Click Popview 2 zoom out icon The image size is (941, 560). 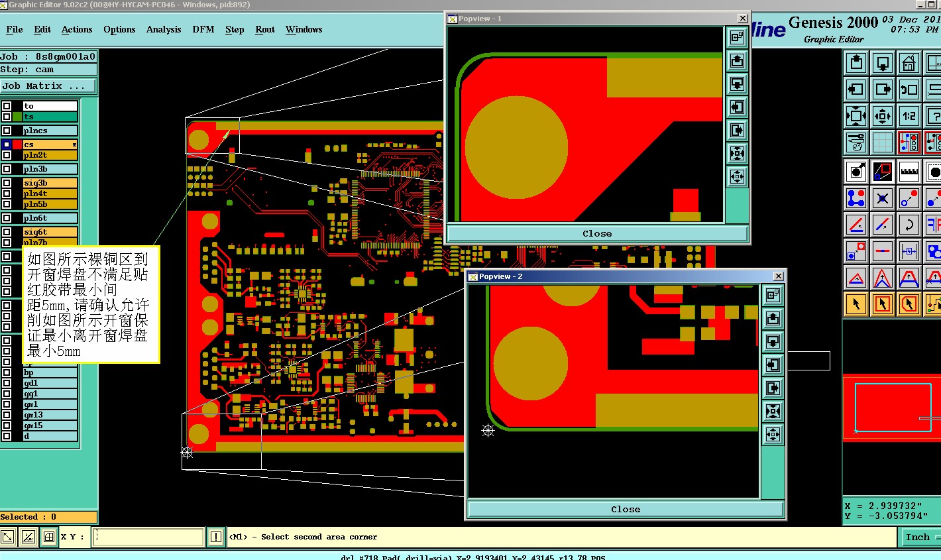pyautogui.click(x=773, y=435)
